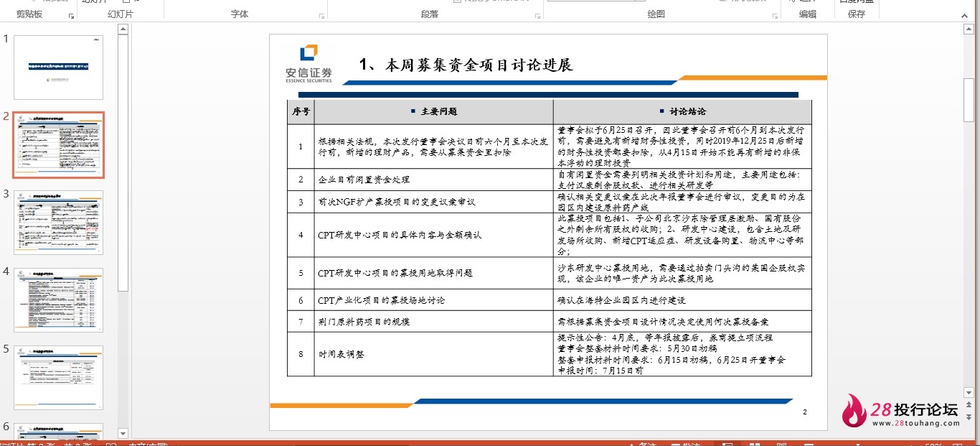Click the cell 需根据募集资金项目设计情况决定使用何次募投备案
The image size is (980, 446).
(x=682, y=322)
